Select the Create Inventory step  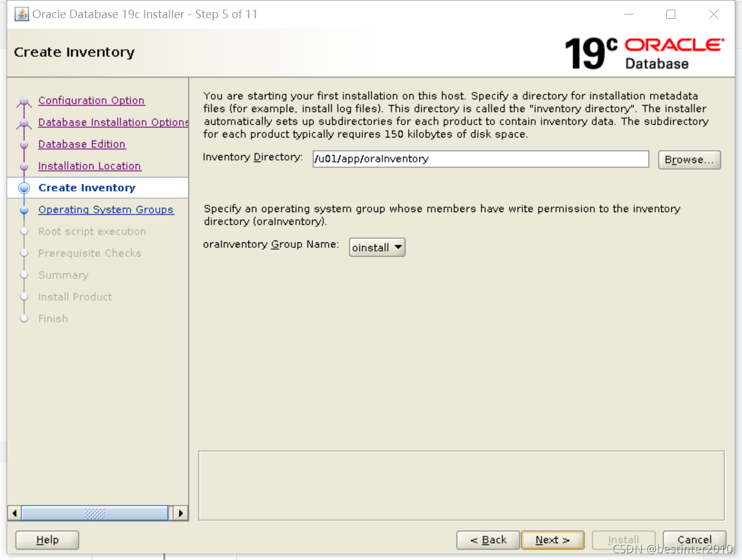[87, 188]
